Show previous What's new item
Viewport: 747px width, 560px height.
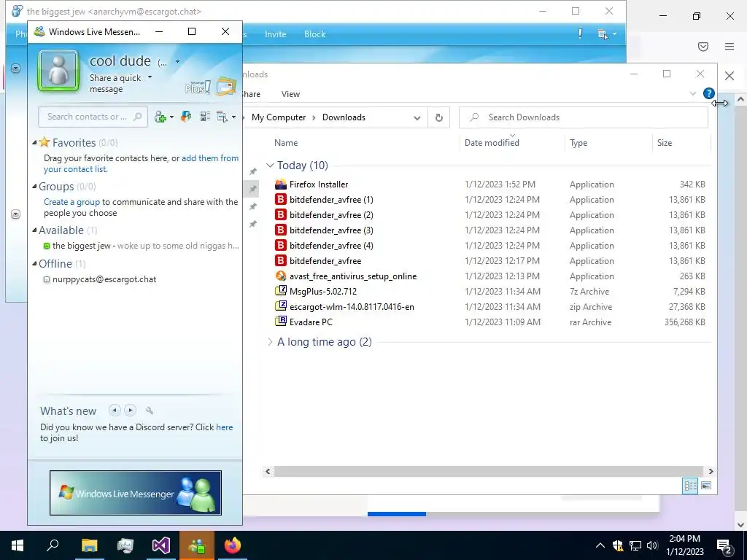click(x=115, y=410)
